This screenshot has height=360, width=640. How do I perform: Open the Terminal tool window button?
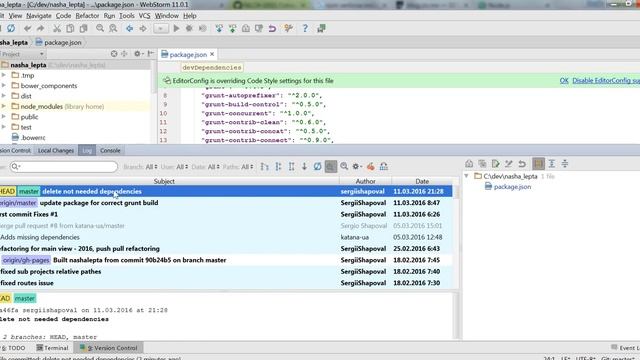pyautogui.click(x=52, y=348)
